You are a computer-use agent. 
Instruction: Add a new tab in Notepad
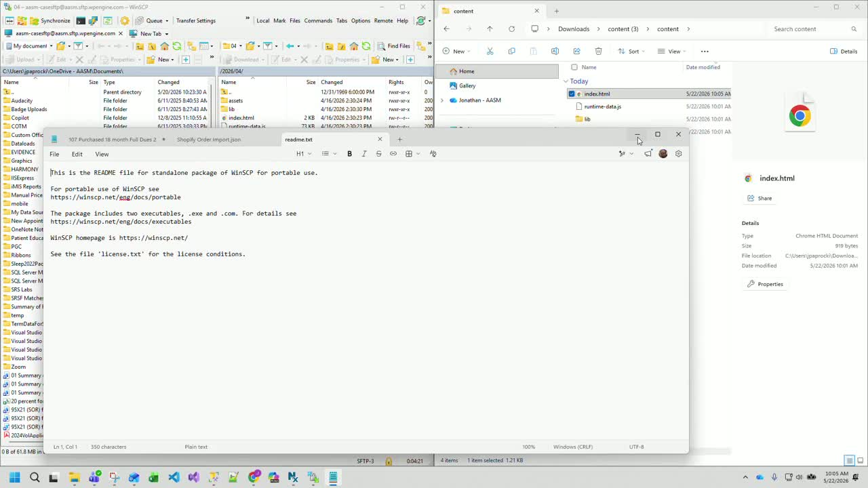pos(399,140)
